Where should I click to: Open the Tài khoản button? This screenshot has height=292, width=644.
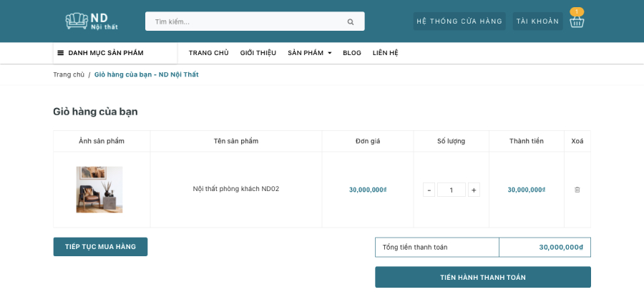pos(537,21)
